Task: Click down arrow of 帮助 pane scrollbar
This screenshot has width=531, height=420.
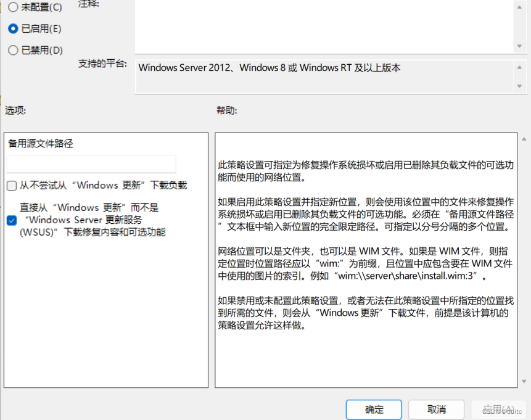Action: coord(524,381)
